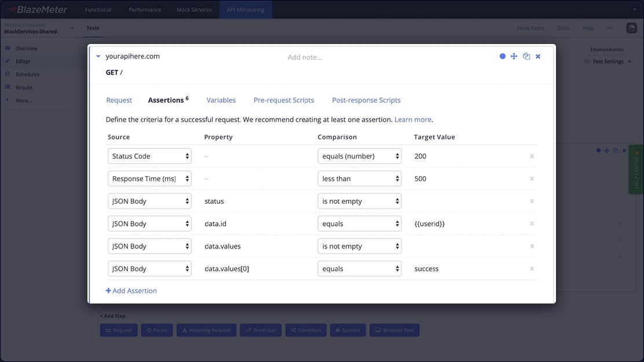Image resolution: width=644 pixels, height=362 pixels.
Task: Open Overview in the sidebar
Action: pos(27,49)
